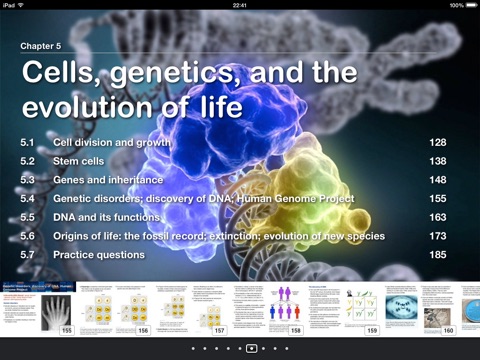Open page 155 thumbnail with hand x-ray
480x360 pixels.
[38, 309]
